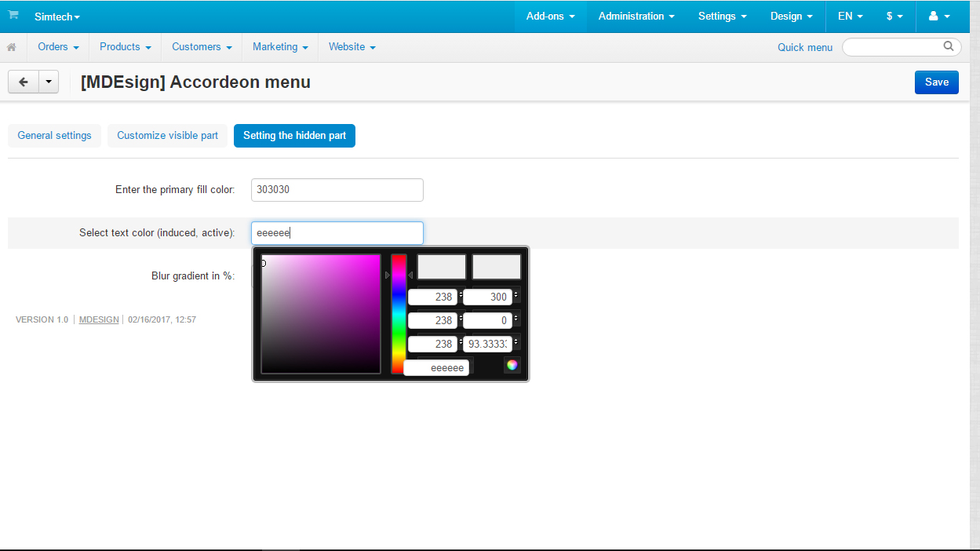This screenshot has height=551, width=980.
Task: Select the Setting the hidden part tab
Action: pyautogui.click(x=294, y=136)
